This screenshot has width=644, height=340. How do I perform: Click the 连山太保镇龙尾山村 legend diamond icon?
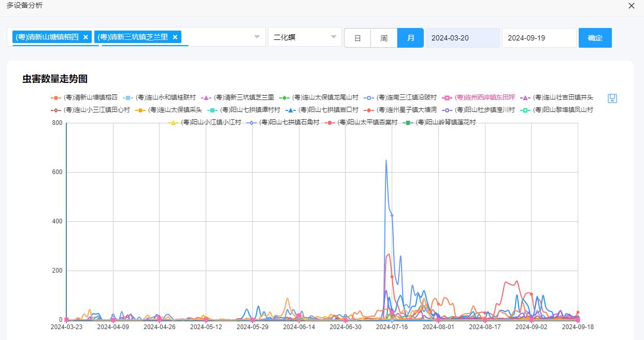pos(284,97)
